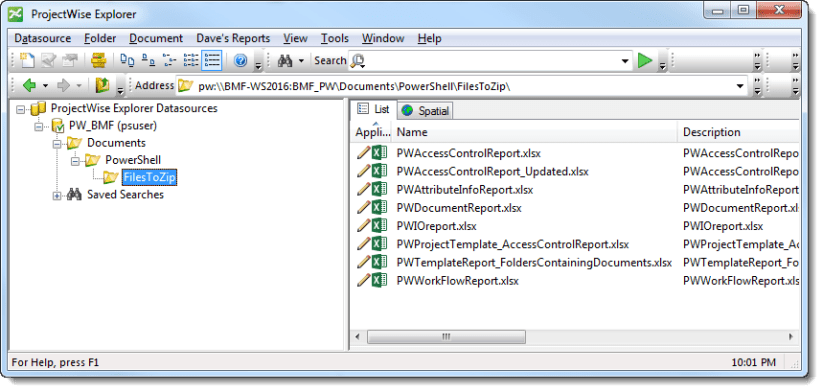Run the search with the green arrow

(x=645, y=61)
